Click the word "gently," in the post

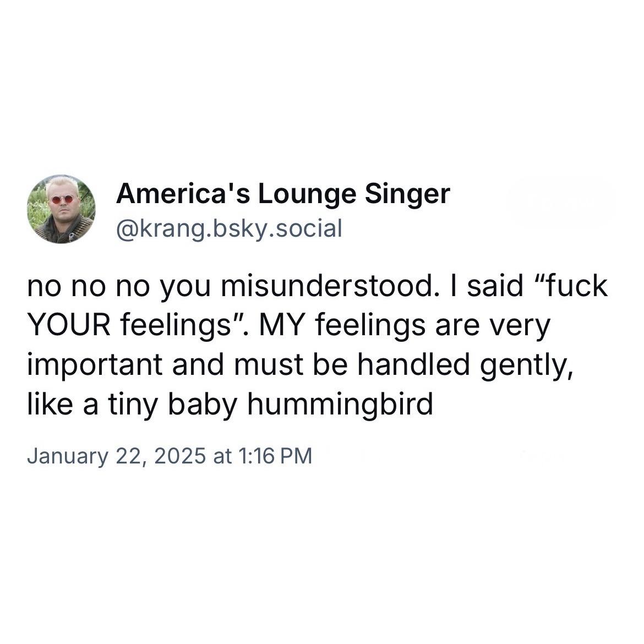coord(527,365)
